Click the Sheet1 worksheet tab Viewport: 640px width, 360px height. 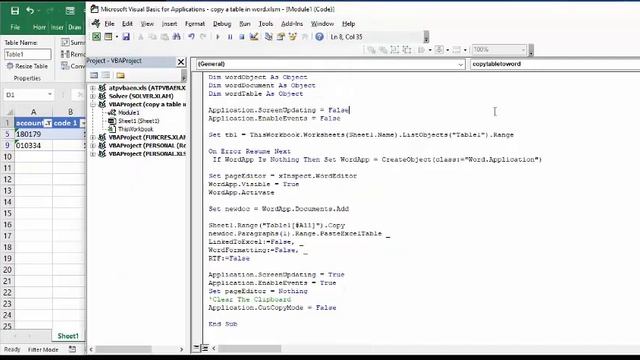click(x=68, y=336)
